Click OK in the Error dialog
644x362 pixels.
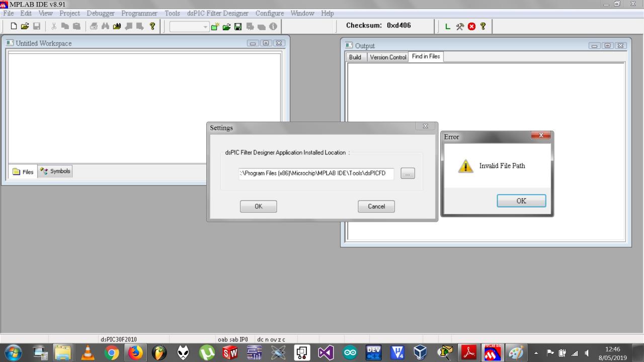[521, 201]
